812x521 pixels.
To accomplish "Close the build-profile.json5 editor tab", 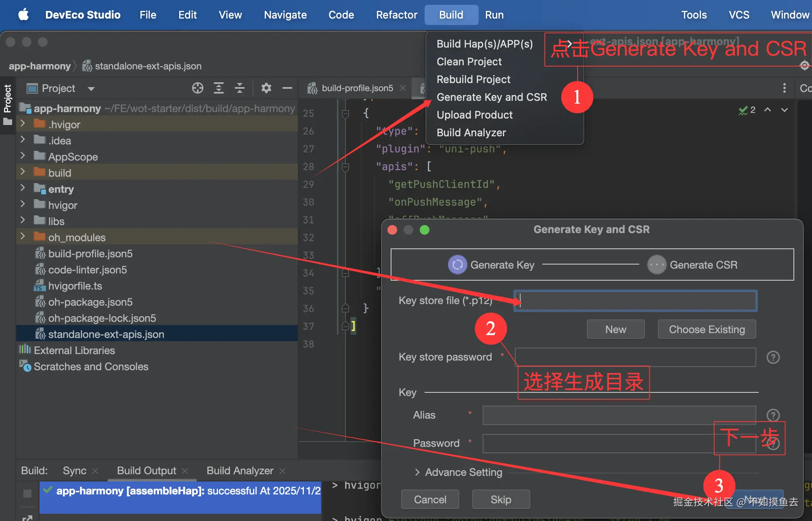I will tap(402, 88).
